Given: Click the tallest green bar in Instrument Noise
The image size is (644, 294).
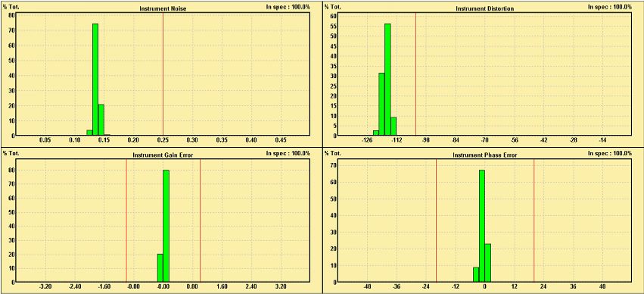Looking at the screenshot, I should coord(95,80).
